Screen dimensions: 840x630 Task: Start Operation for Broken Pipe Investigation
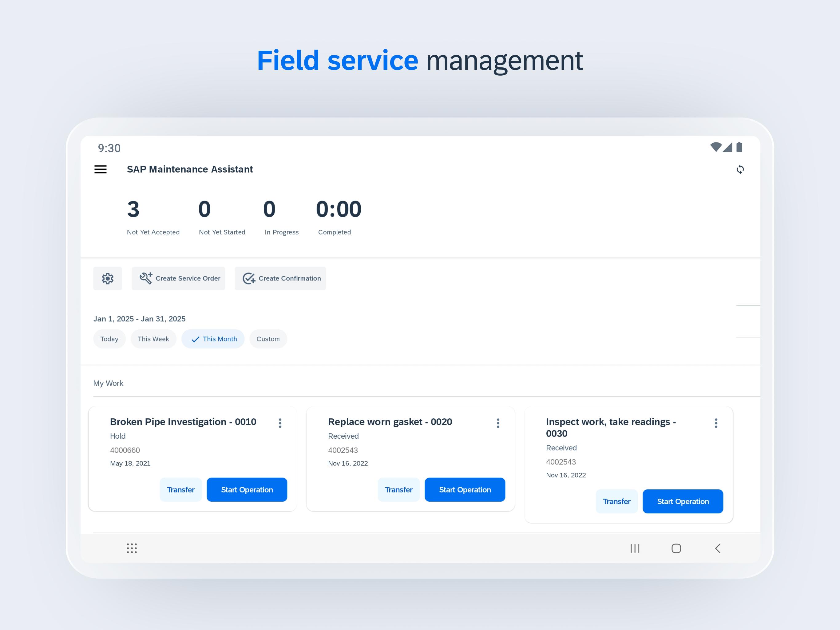point(247,490)
